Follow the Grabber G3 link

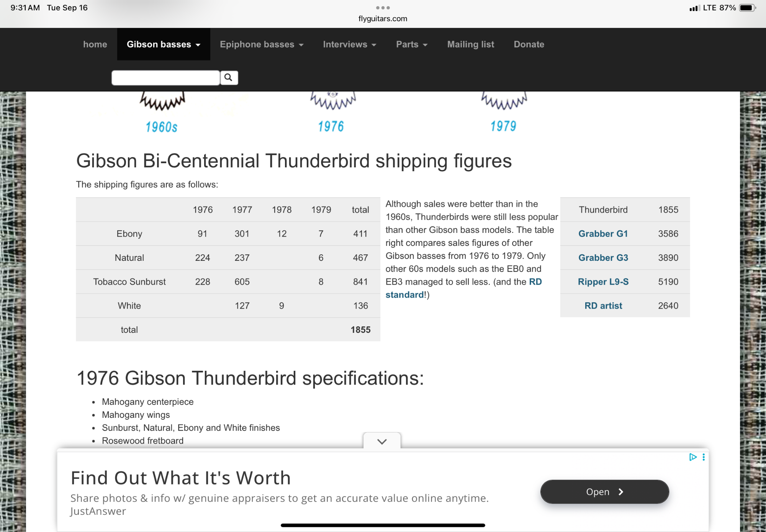(x=603, y=258)
